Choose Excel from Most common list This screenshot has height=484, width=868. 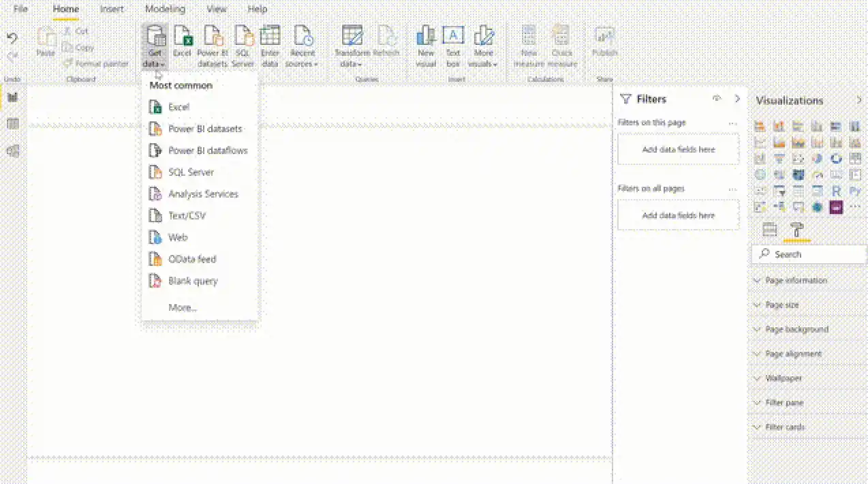200,107
